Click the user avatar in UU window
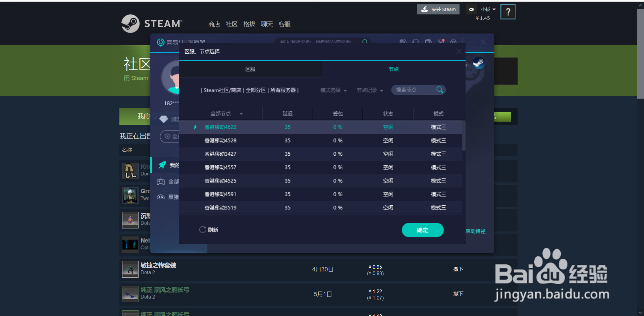The height and width of the screenshot is (316, 644). click(x=170, y=78)
